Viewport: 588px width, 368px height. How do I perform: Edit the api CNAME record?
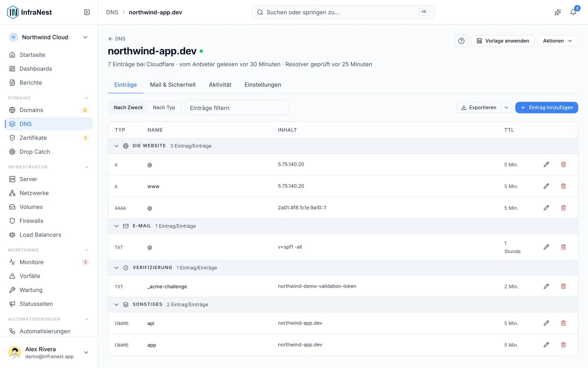pyautogui.click(x=546, y=323)
